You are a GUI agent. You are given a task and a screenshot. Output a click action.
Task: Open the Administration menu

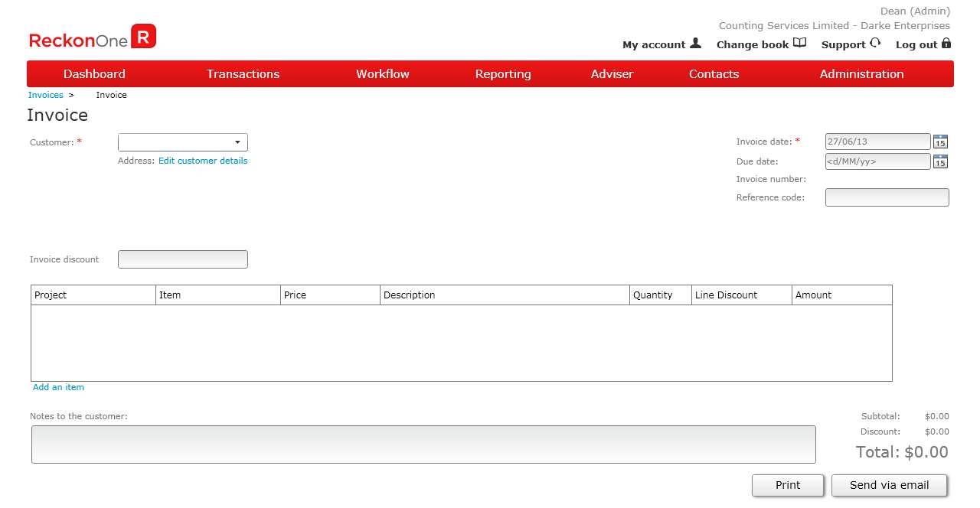861,74
